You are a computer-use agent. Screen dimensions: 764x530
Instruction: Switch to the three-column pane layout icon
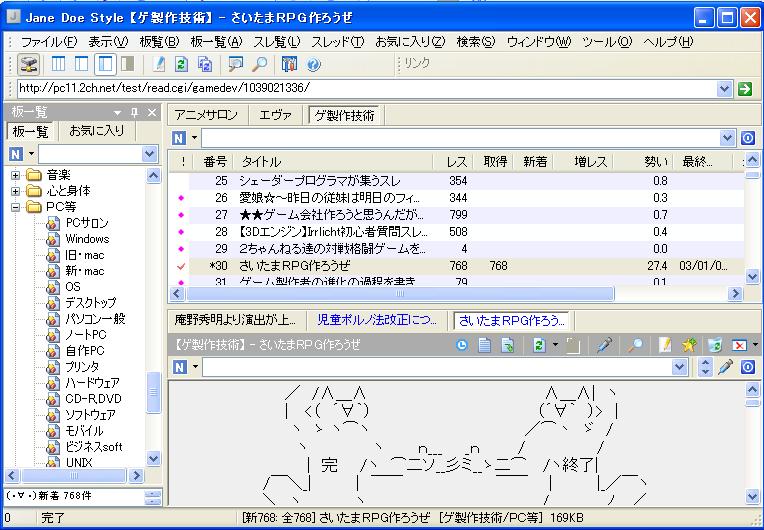58,64
